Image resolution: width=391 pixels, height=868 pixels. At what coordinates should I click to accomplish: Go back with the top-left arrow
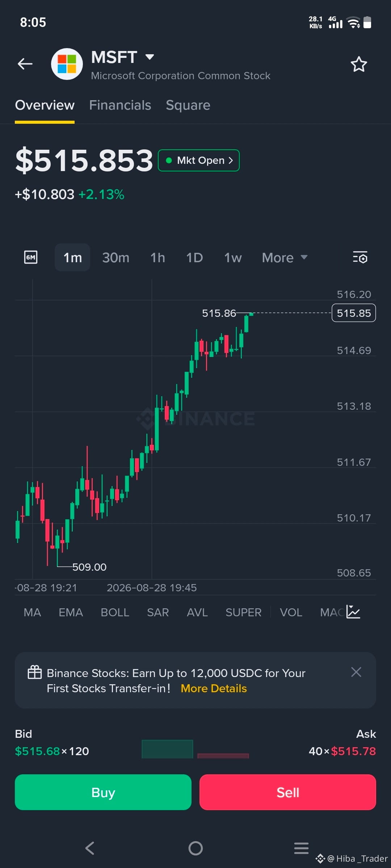[x=25, y=64]
